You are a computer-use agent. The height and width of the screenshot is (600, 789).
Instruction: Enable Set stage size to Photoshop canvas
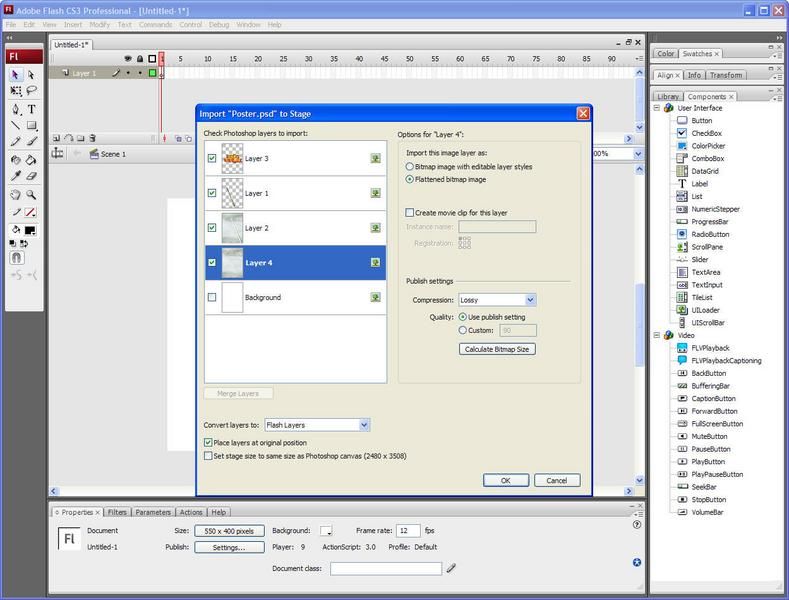(x=208, y=456)
